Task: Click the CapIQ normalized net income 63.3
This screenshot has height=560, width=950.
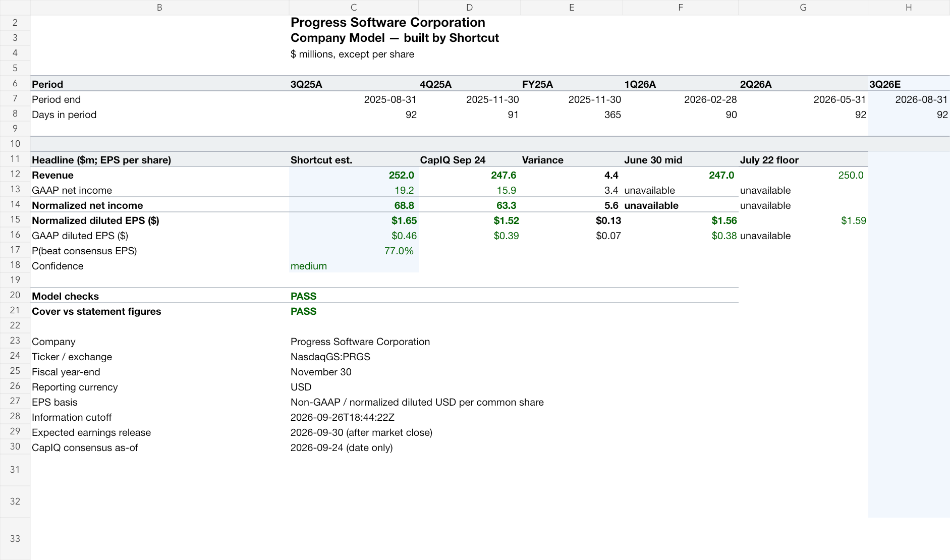Action: (x=506, y=205)
